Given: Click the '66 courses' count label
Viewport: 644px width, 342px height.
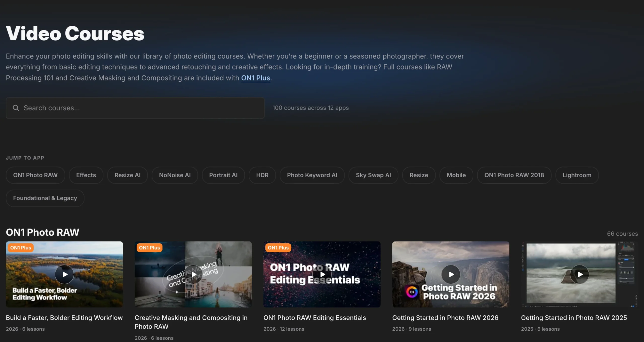Looking at the screenshot, I should [622, 234].
